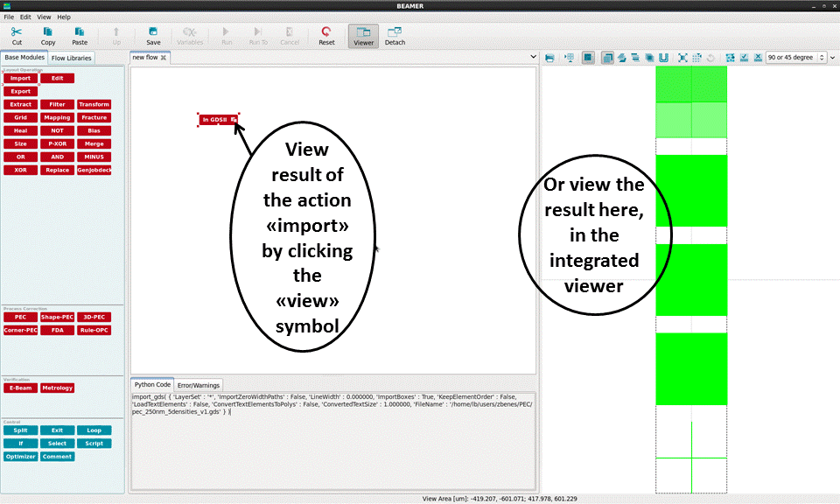840x504 pixels.
Task: Open the Edit menu
Action: pos(25,17)
